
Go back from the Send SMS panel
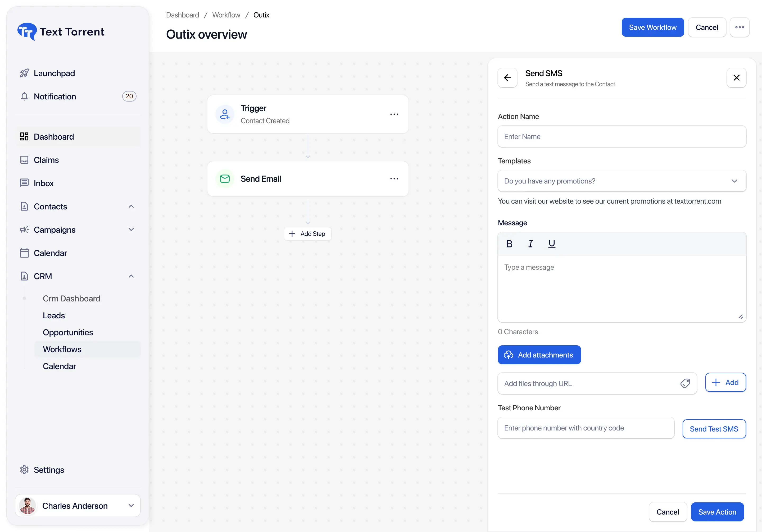click(x=507, y=78)
